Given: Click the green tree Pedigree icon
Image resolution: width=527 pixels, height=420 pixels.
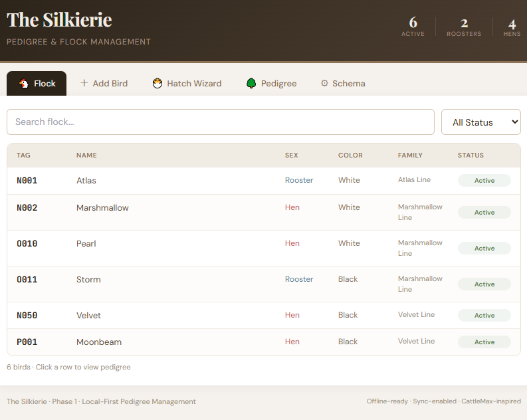Looking at the screenshot, I should (x=251, y=83).
